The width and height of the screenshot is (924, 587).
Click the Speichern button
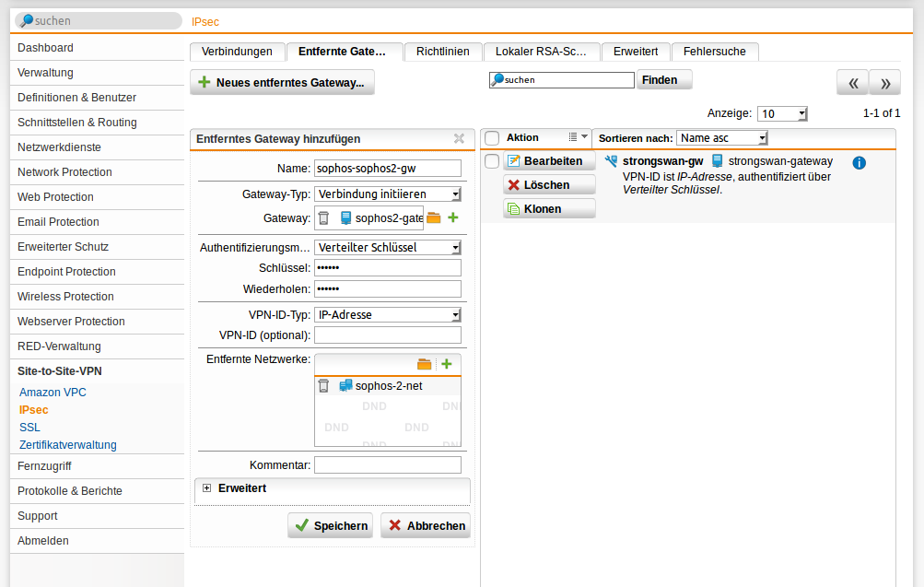[329, 525]
